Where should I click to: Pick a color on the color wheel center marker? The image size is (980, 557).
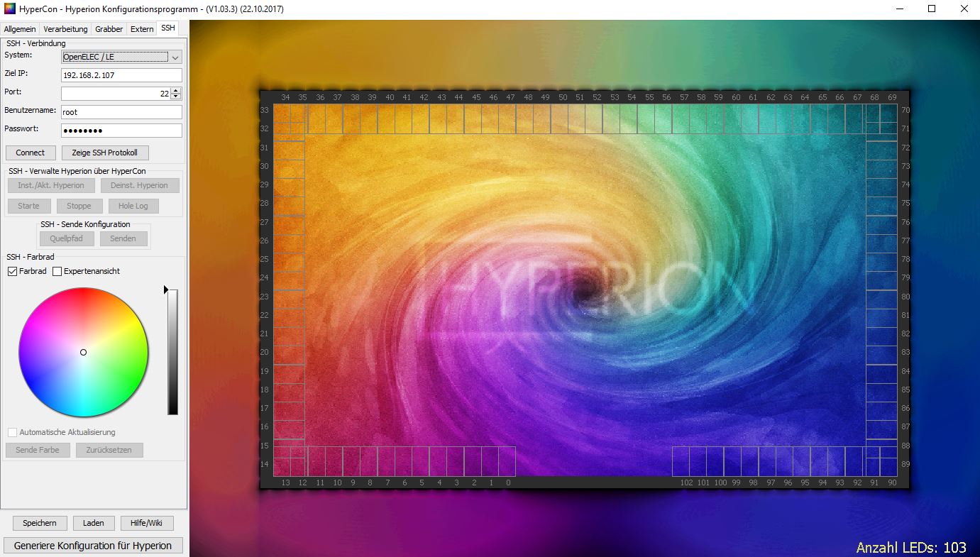(83, 352)
